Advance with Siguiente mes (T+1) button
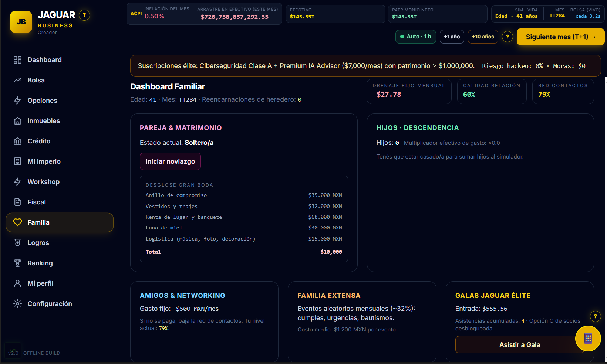 point(560,37)
